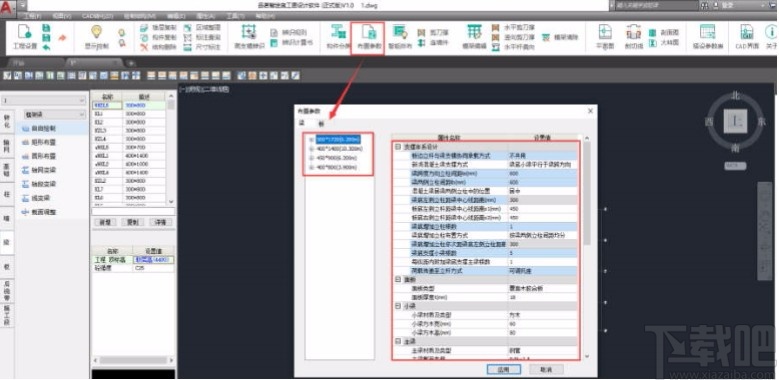779x380 pixels.
Task: Open the 框架梁 component type dropdown
Action: pyautogui.click(x=55, y=115)
